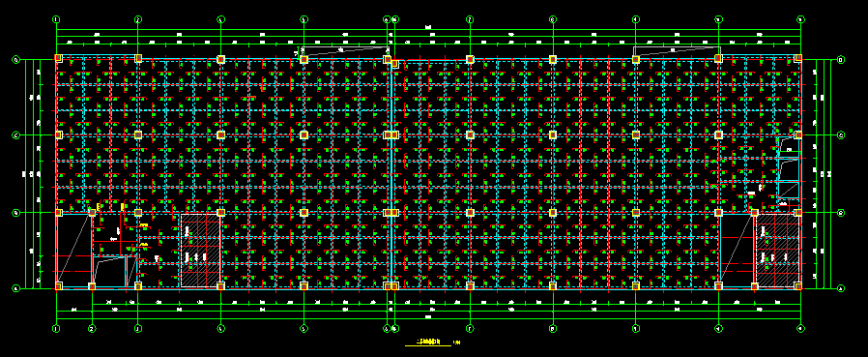Click the hatched stair area near axis 4
The height and width of the screenshot is (357, 868).
click(x=200, y=251)
